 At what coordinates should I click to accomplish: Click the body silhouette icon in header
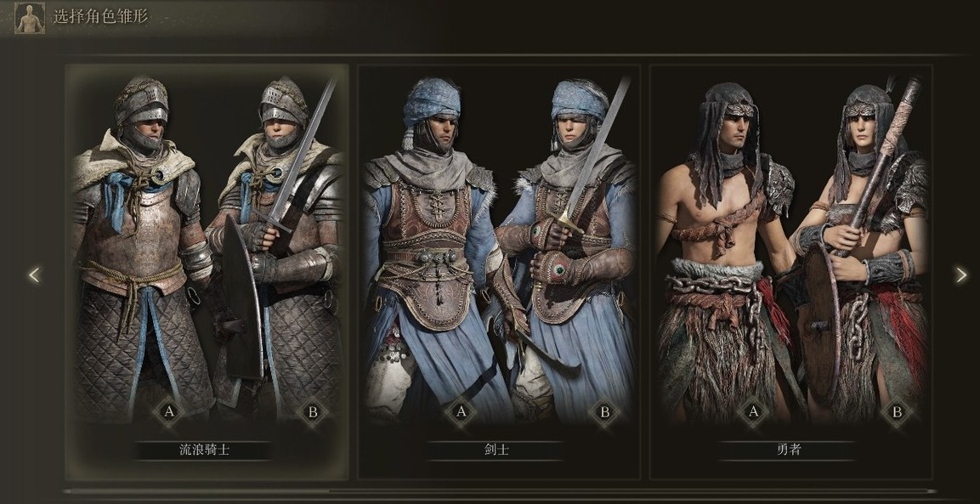pyautogui.click(x=30, y=18)
